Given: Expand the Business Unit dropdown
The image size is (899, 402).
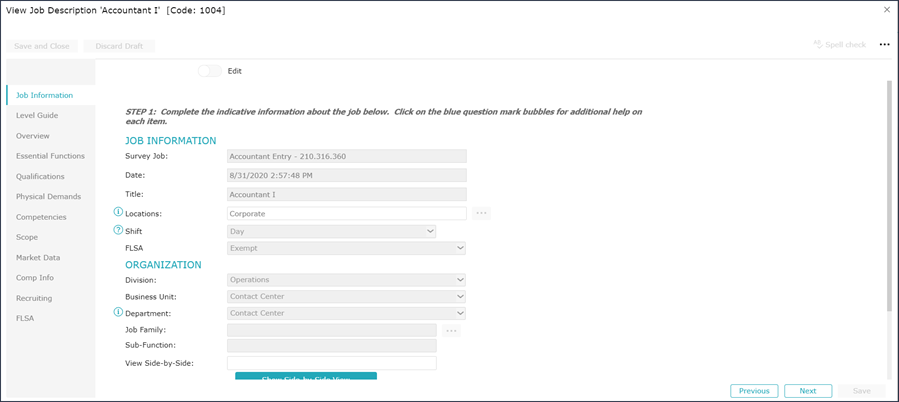Looking at the screenshot, I should pyautogui.click(x=347, y=297).
